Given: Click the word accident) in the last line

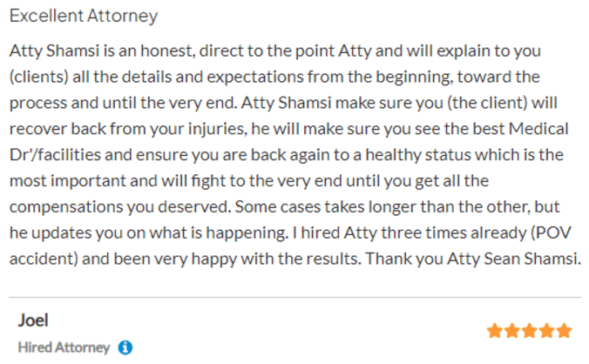Looking at the screenshot, I should pos(44,259).
